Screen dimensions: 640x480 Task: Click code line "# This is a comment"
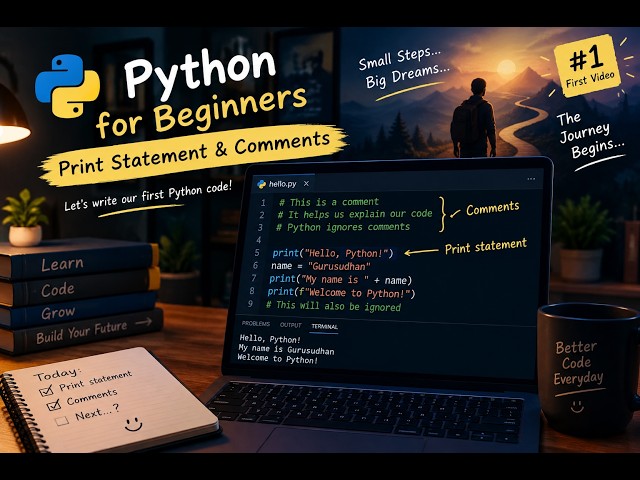(x=329, y=202)
